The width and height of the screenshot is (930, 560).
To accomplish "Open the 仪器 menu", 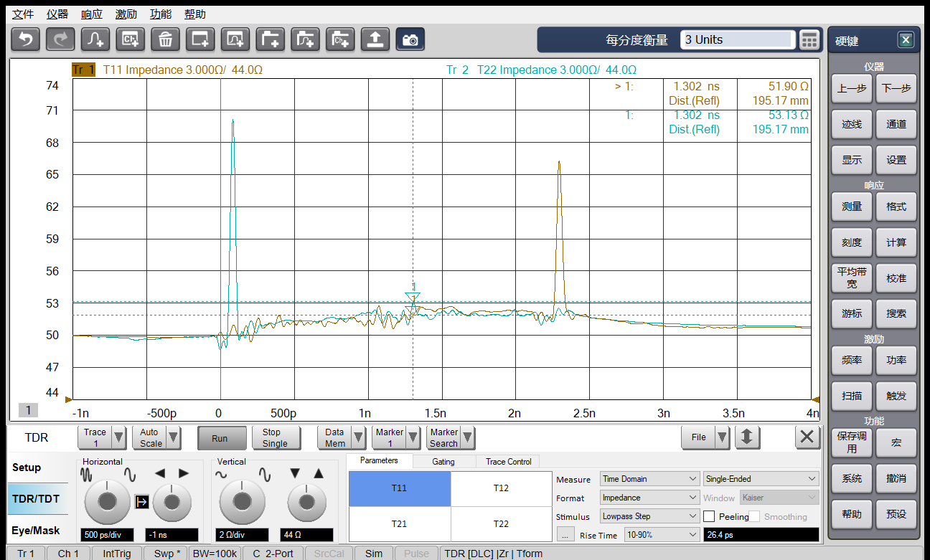I will tap(57, 14).
